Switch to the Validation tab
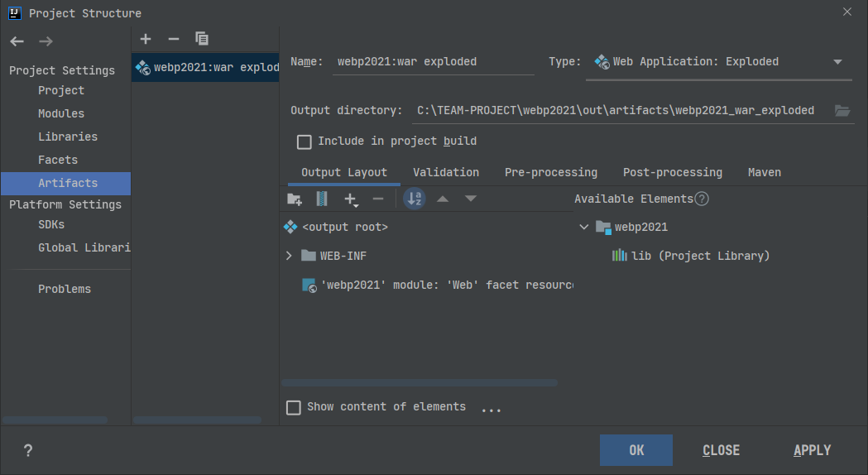The height and width of the screenshot is (475, 868). click(x=446, y=173)
